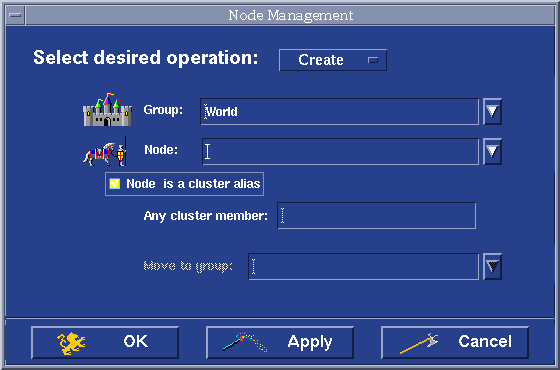Click the knight and horse Node icon
Screen dimensions: 560x370
pyautogui.click(x=105, y=151)
